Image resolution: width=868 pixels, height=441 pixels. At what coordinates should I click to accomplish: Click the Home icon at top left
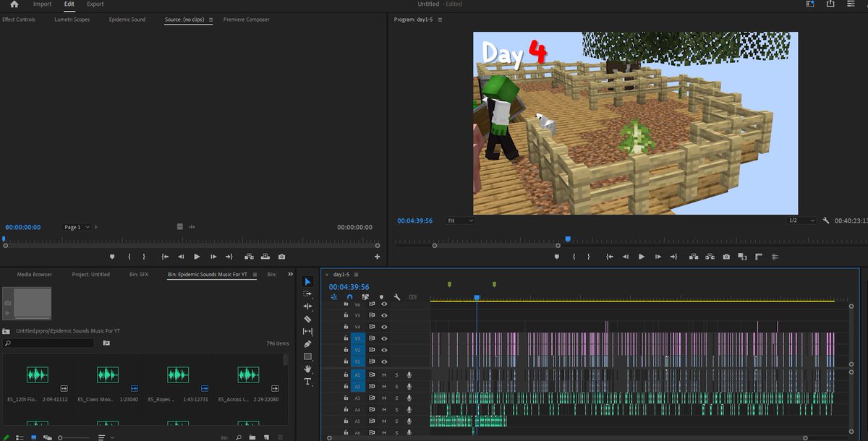coord(14,4)
